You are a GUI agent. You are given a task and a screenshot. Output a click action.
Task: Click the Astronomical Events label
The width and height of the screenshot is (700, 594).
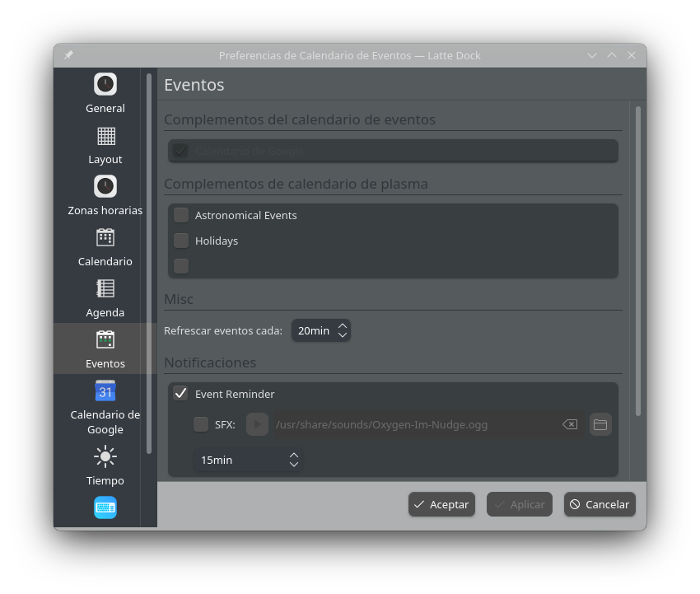(x=246, y=215)
